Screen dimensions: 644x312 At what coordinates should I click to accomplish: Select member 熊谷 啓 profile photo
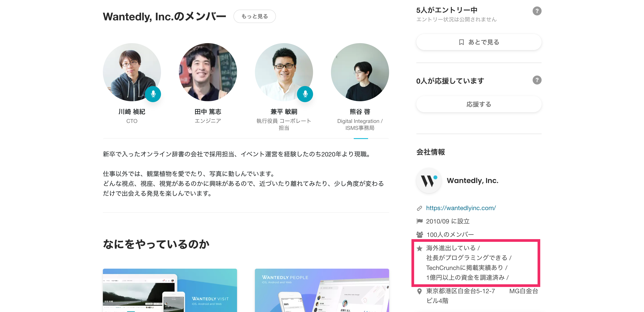[x=360, y=72]
